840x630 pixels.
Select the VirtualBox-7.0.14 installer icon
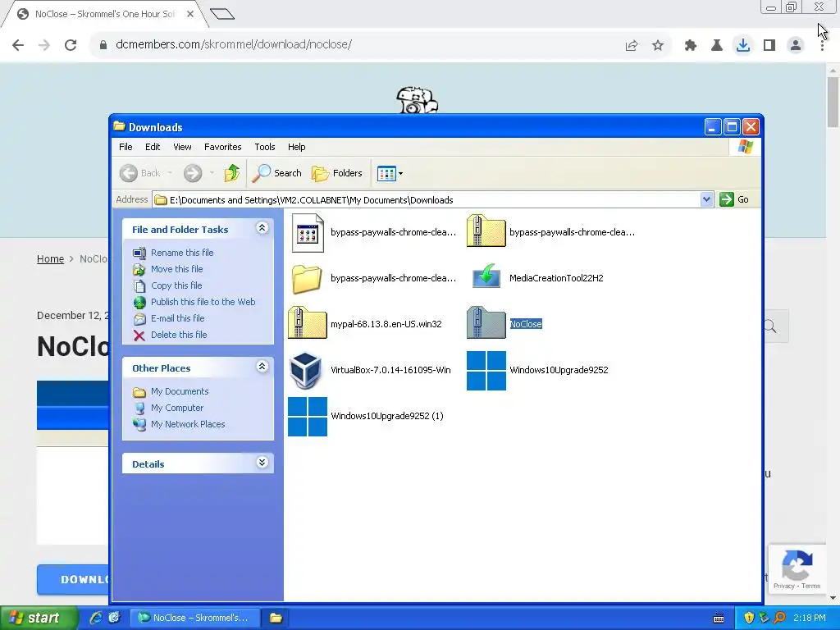tap(306, 370)
